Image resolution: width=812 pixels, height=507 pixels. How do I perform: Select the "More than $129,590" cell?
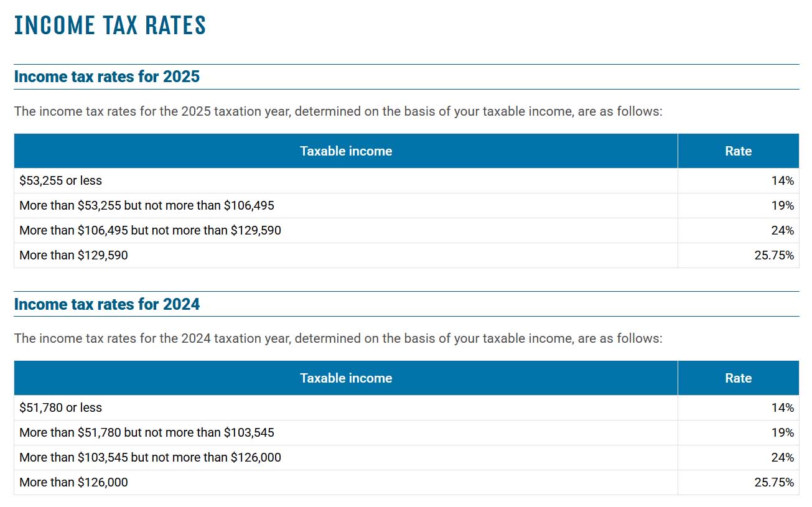73,255
